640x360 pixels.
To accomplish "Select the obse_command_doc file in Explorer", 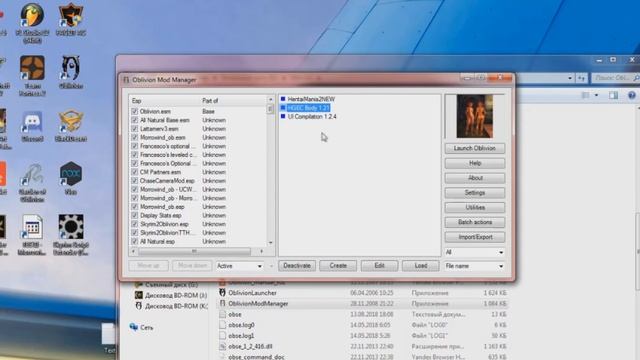I will tap(256, 356).
